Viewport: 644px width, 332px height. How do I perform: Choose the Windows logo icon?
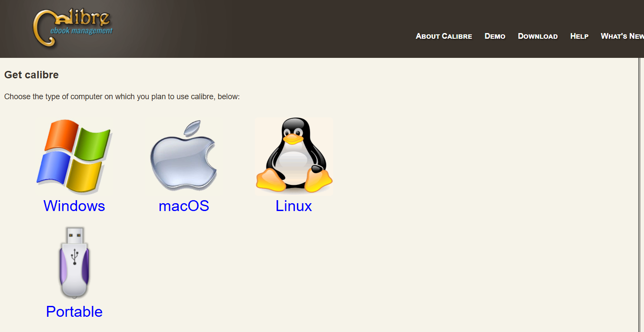pyautogui.click(x=74, y=157)
